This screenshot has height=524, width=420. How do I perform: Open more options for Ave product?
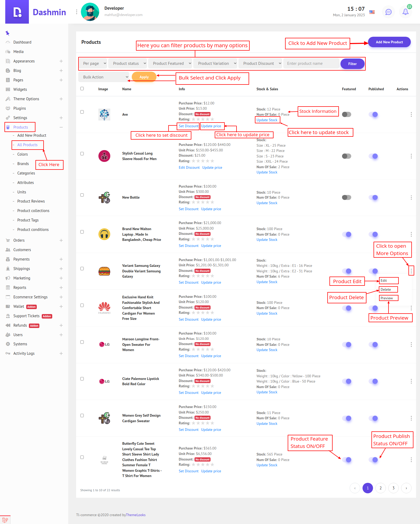[x=411, y=114]
